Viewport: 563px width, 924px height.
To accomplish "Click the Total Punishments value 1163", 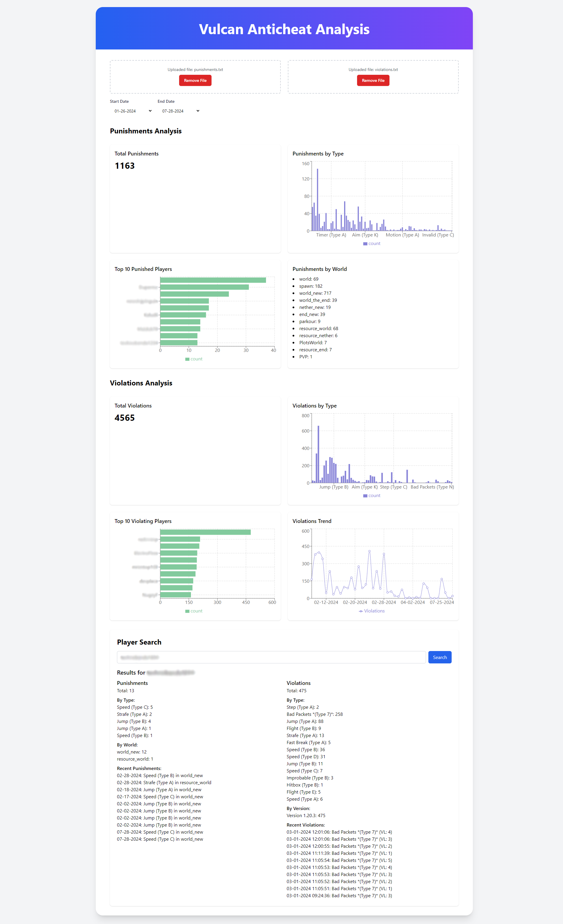I will (x=125, y=166).
